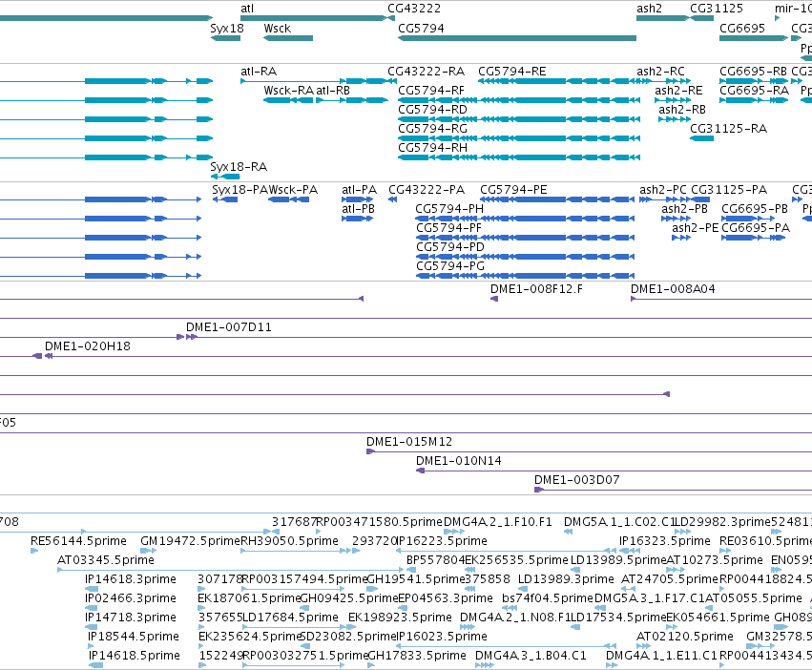Select the ash2-RB transcript label
The height and width of the screenshot is (670, 812).
(x=682, y=110)
